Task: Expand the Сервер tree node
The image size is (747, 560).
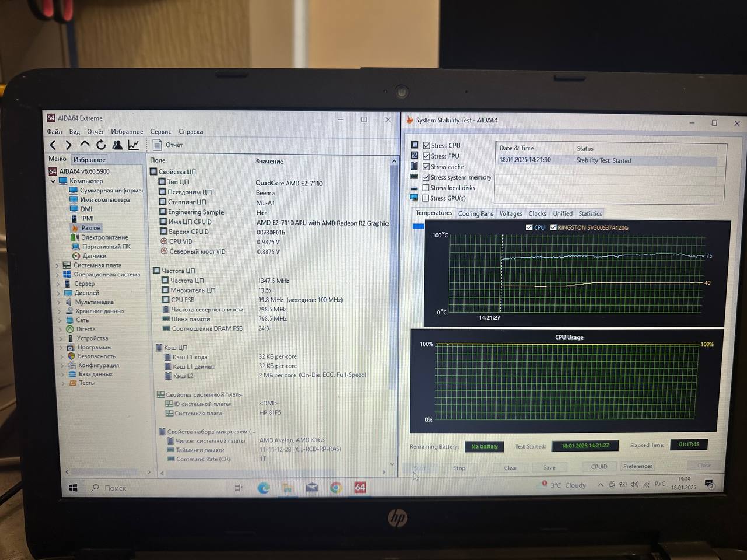Action: 58,284
